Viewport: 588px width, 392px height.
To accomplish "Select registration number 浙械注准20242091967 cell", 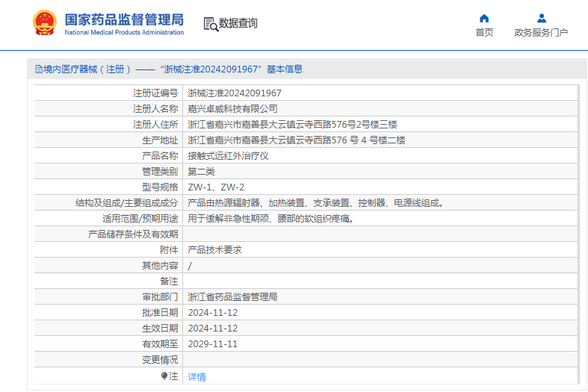I will [x=235, y=93].
